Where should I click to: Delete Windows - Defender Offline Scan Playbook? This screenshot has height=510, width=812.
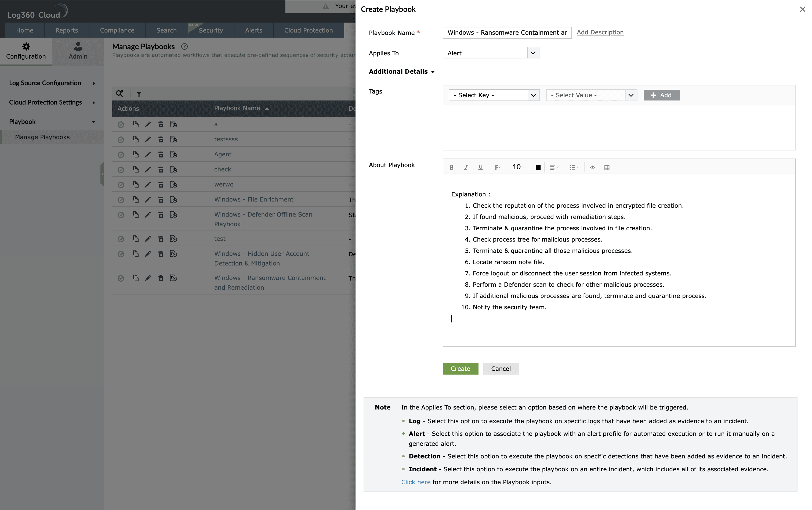[x=161, y=214]
